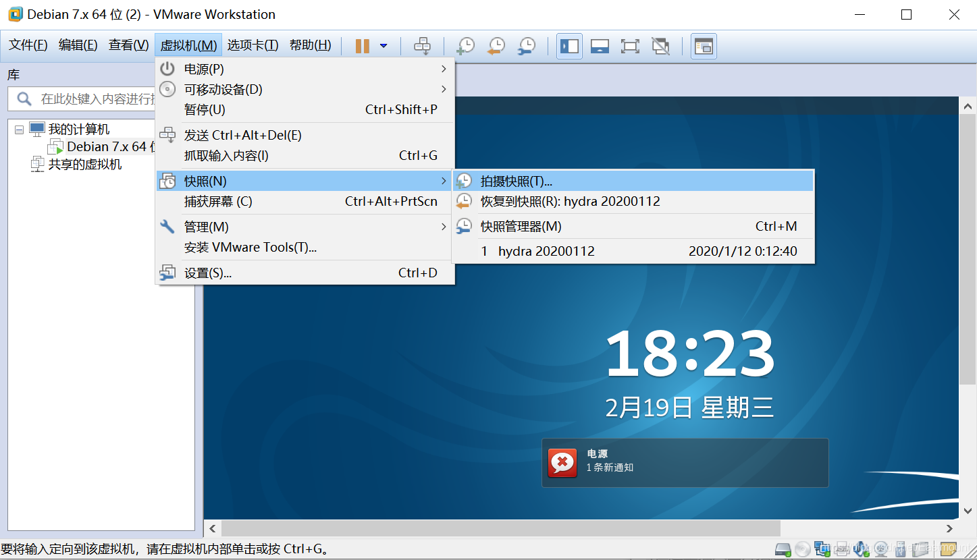Screen dimensions: 977x560
Task: Select snapshot 1 hydra 20200112 entry
Action: (x=633, y=251)
